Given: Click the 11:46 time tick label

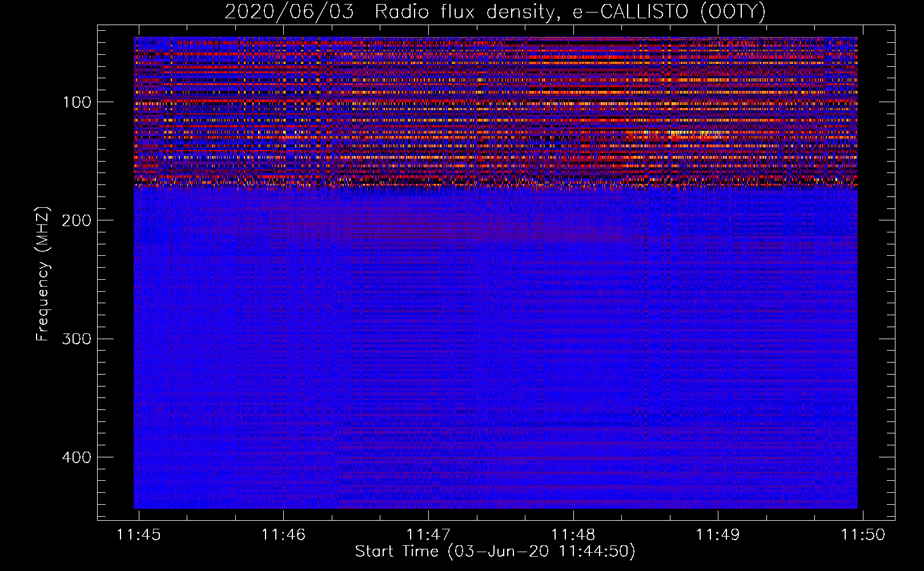Looking at the screenshot, I should pyautogui.click(x=283, y=534).
